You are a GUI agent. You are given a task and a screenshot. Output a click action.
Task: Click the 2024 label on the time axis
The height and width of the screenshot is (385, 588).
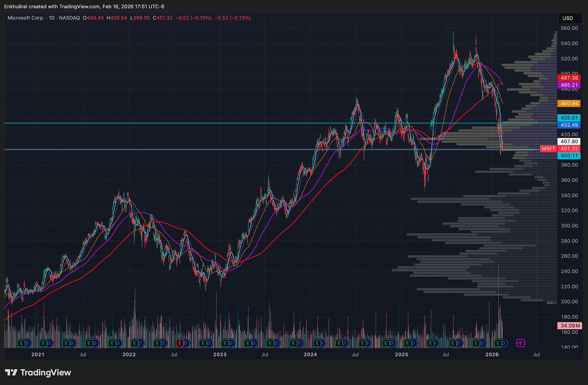click(310, 354)
